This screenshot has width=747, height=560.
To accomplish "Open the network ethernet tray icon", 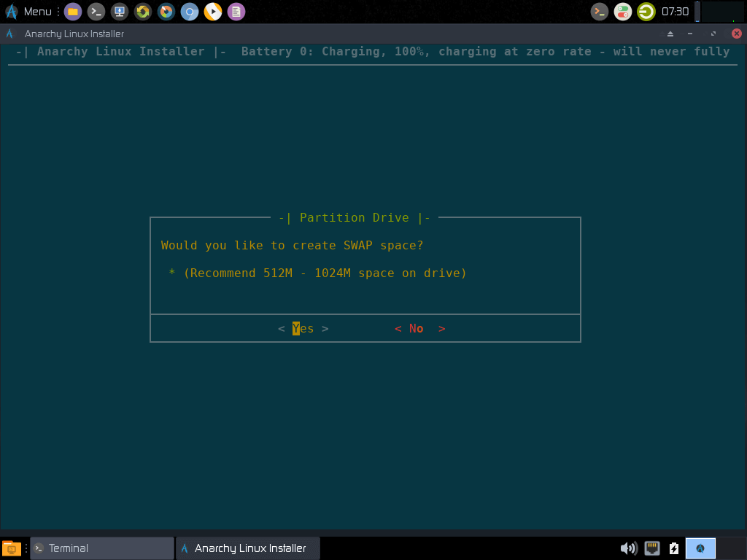I will pyautogui.click(x=651, y=548).
